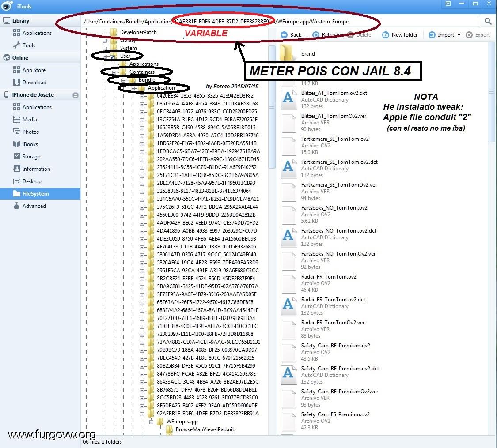Open the Desktop section
The width and height of the screenshot is (497, 448).
(32, 181)
